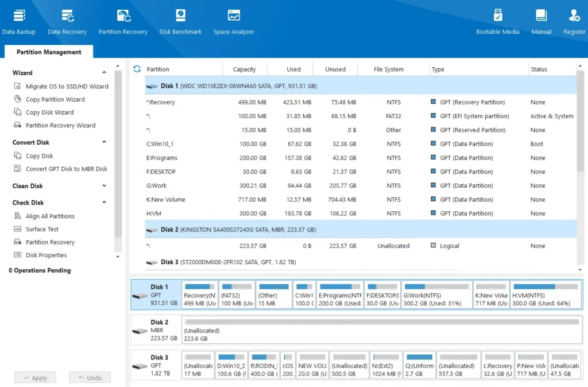Click the Apply button
Screen dimensions: 588x387
(35, 377)
